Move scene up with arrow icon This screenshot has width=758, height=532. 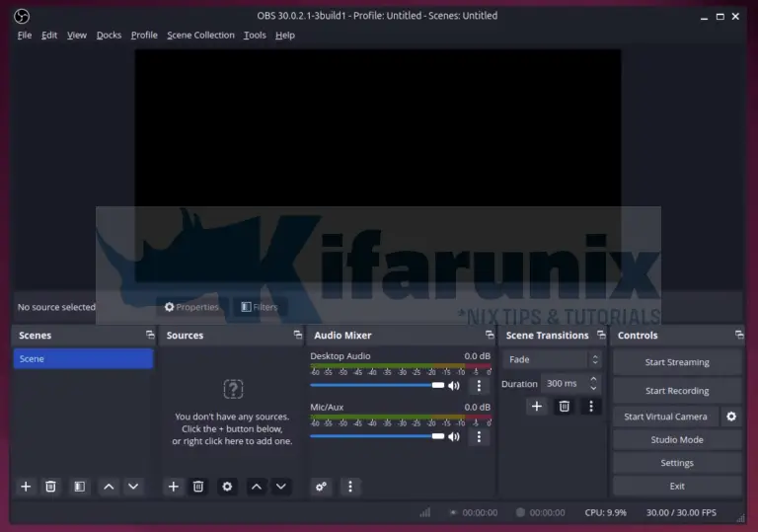(109, 487)
